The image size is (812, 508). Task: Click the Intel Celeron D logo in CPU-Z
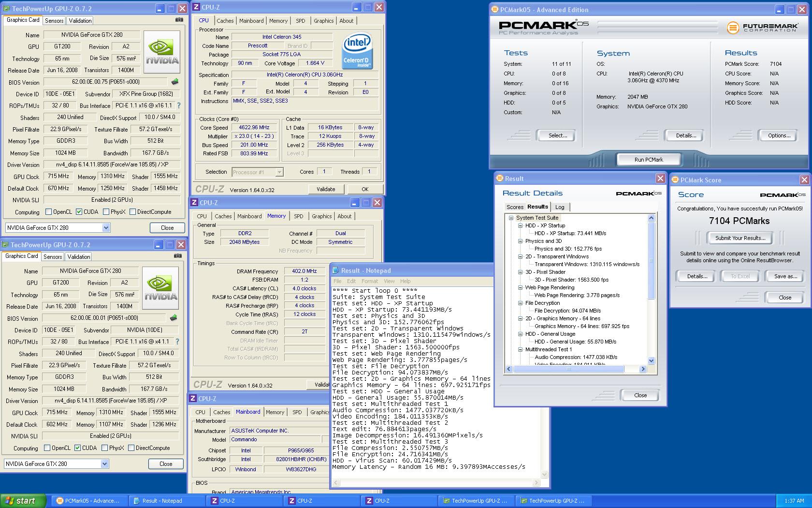(357, 51)
